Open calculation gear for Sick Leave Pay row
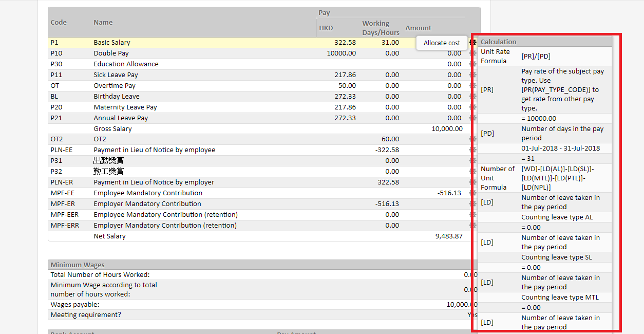Viewport: 644px width, 334px height. pyautogui.click(x=473, y=75)
